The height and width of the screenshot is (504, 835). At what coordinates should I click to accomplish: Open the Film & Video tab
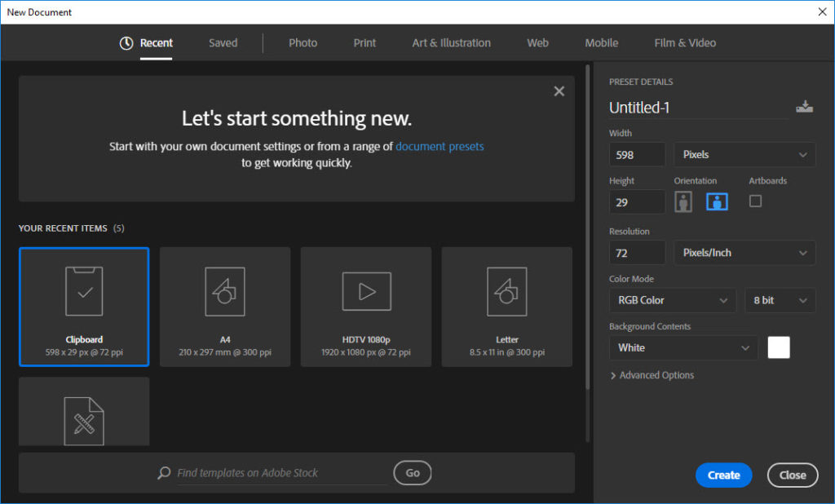(x=685, y=43)
